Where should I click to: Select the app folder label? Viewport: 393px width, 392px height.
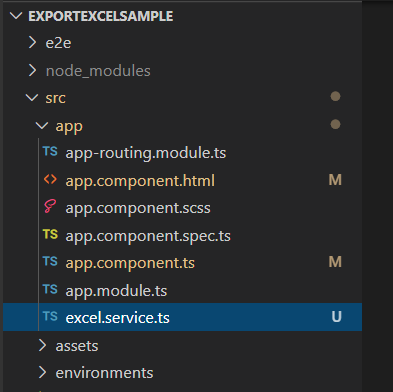tap(69, 127)
